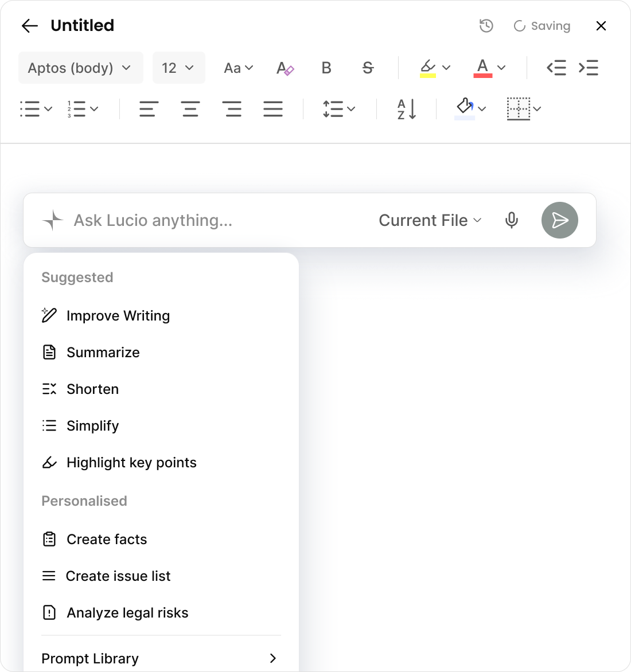The height and width of the screenshot is (672, 631).
Task: Toggle center text alignment
Action: tap(190, 108)
